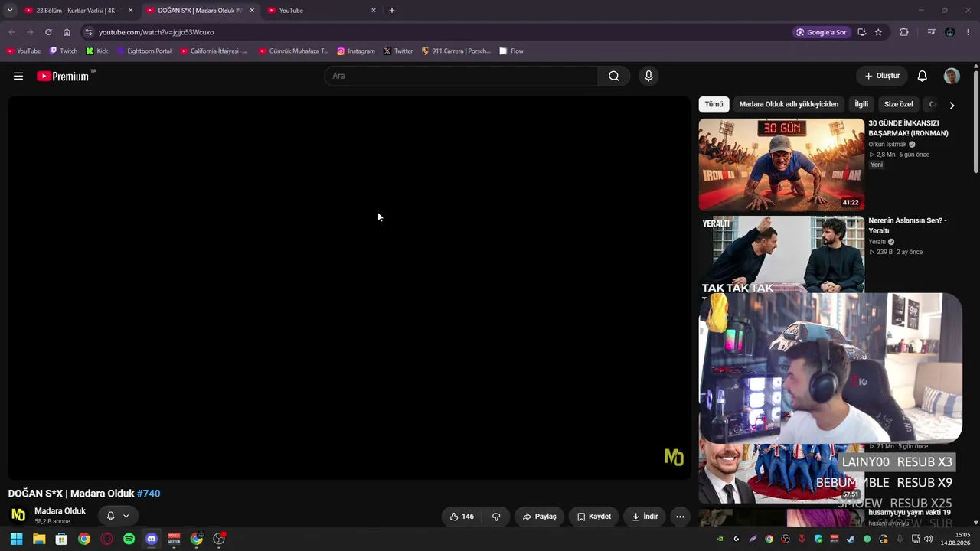The width and height of the screenshot is (980, 551).
Task: Close the DOĞAN S*X Madara Olduk tab
Action: pyautogui.click(x=252, y=11)
